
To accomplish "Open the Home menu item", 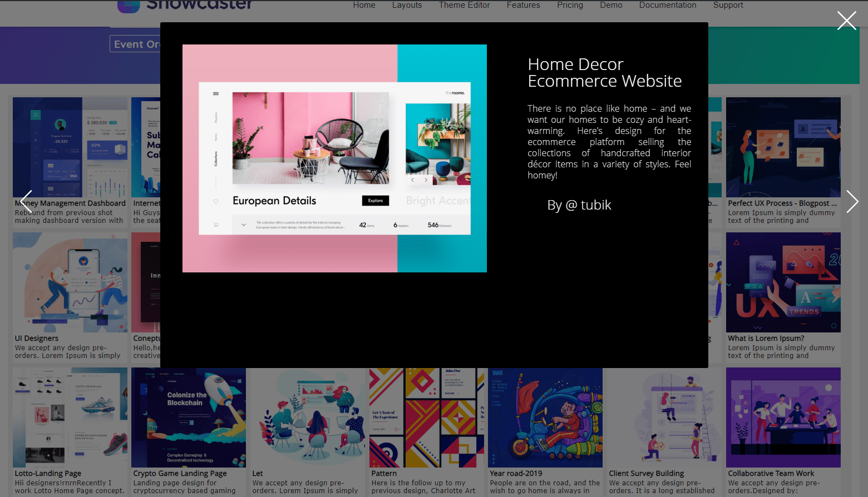I will (x=364, y=5).
